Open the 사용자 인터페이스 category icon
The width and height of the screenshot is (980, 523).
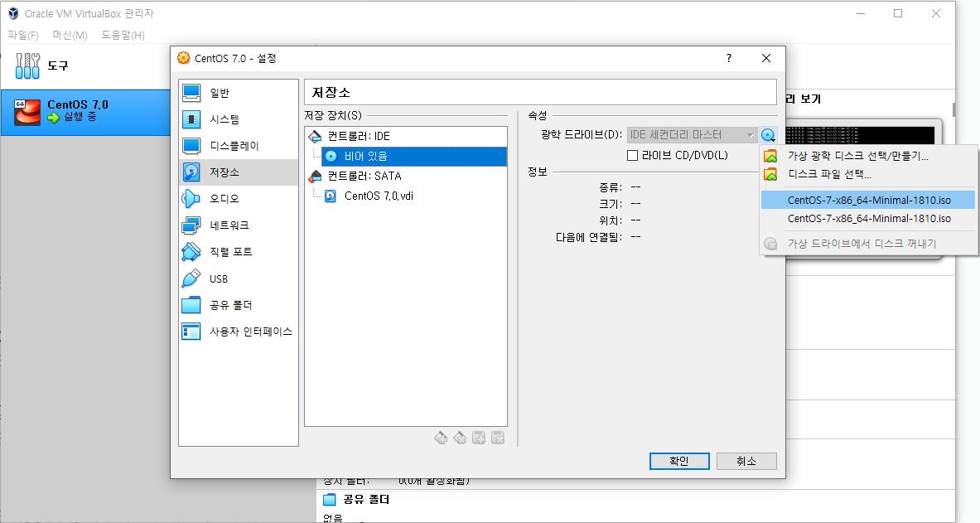coord(191,331)
